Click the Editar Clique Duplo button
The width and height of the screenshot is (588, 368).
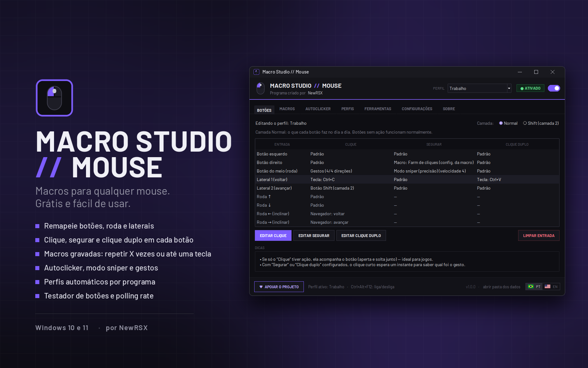click(x=361, y=236)
